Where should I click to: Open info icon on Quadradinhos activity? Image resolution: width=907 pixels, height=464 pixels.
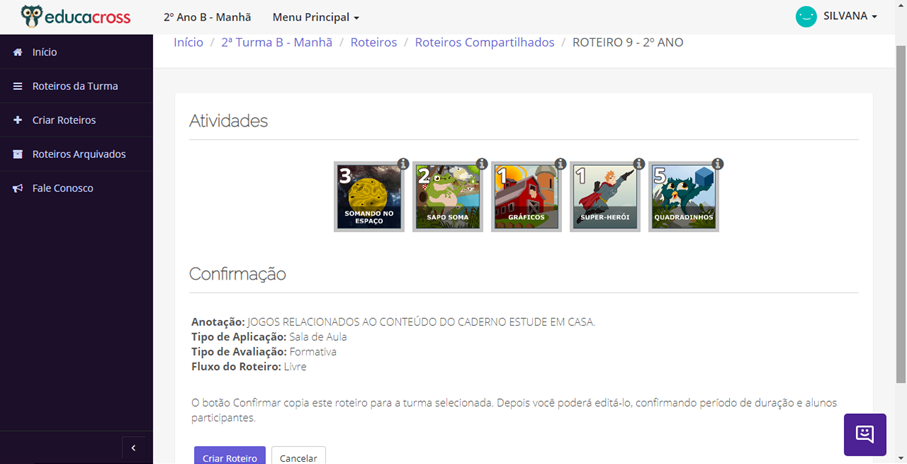tap(718, 164)
